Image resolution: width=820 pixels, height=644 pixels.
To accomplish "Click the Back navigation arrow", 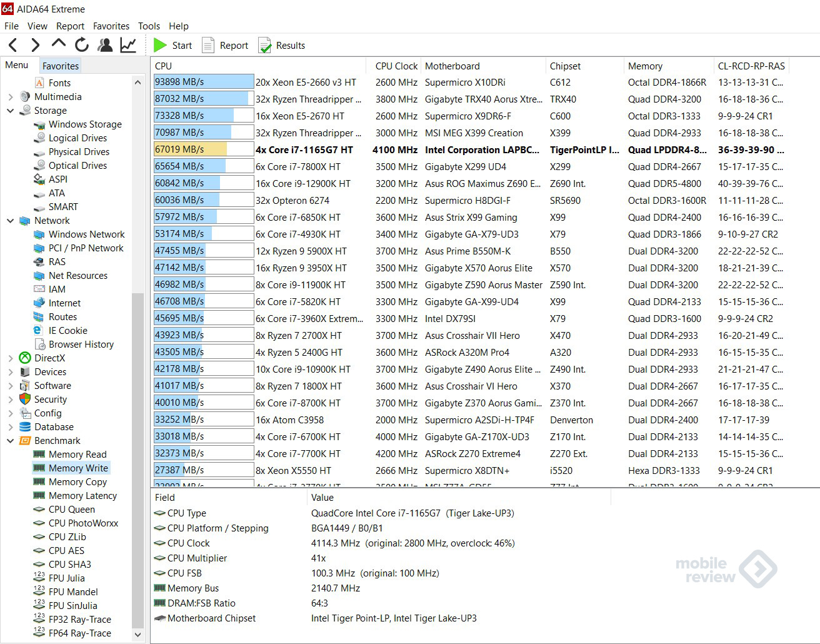I will (13, 45).
